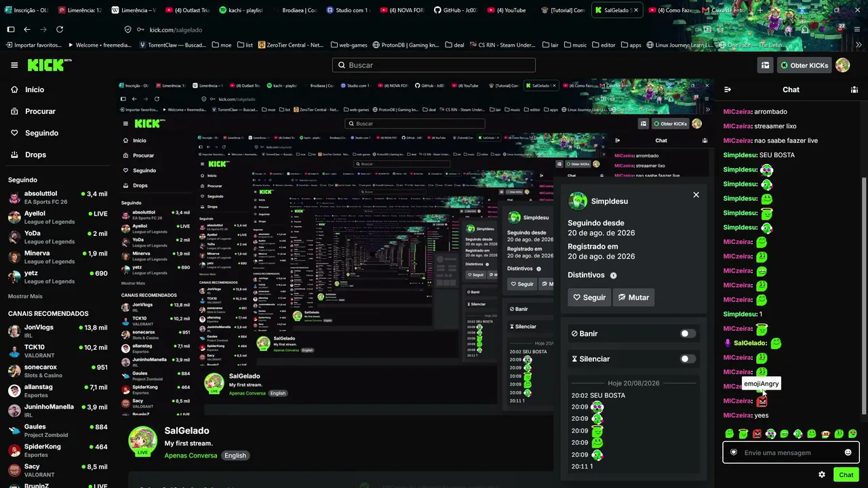Open the Linux Journey bookmark in top bookmarks bar
868x488 pixels.
pos(680,45)
